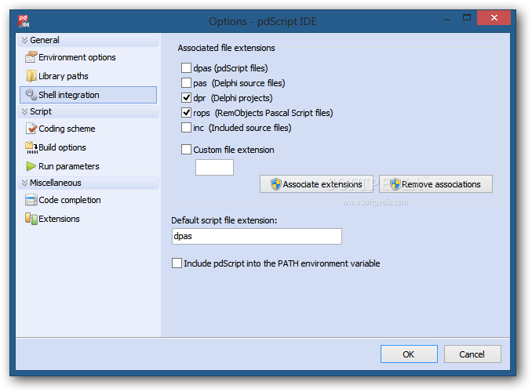532x392 pixels.
Task: Click the Miscellaneous section header label
Action: coord(55,183)
